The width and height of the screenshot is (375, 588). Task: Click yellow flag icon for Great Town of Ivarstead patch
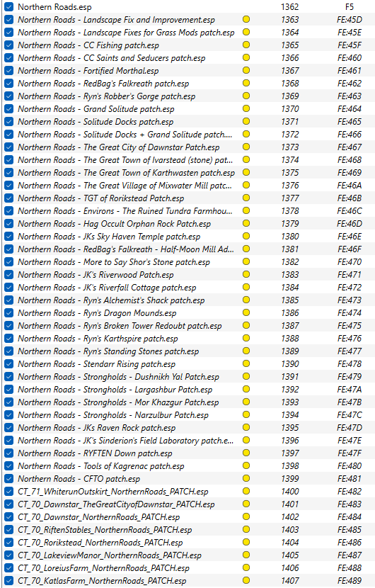coord(246,159)
